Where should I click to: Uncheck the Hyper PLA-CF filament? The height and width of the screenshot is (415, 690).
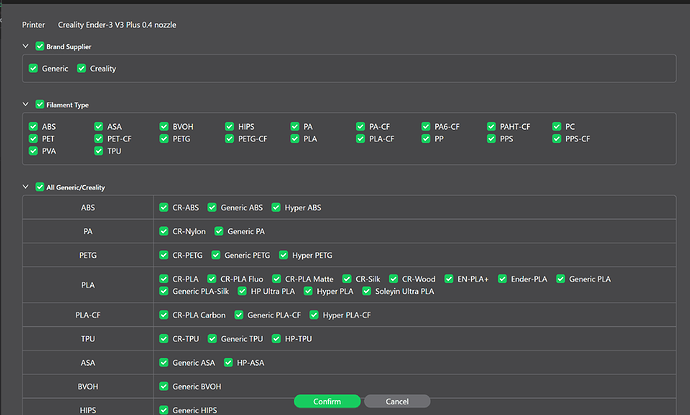point(314,315)
